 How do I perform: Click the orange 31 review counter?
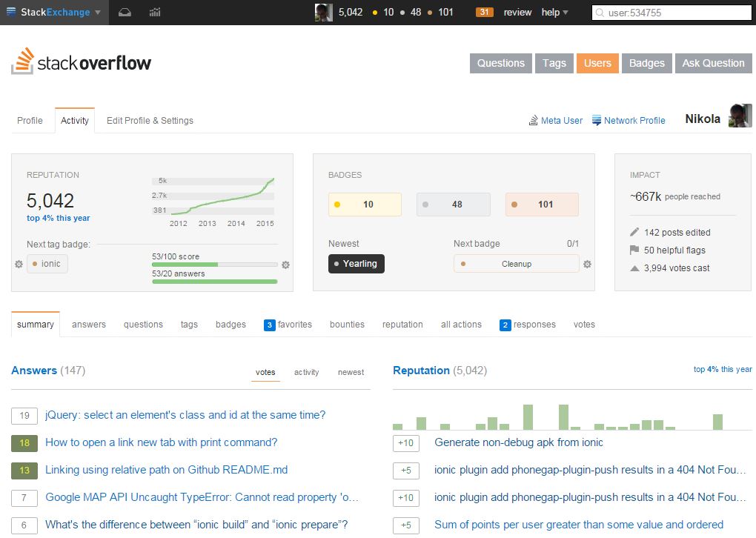(485, 12)
